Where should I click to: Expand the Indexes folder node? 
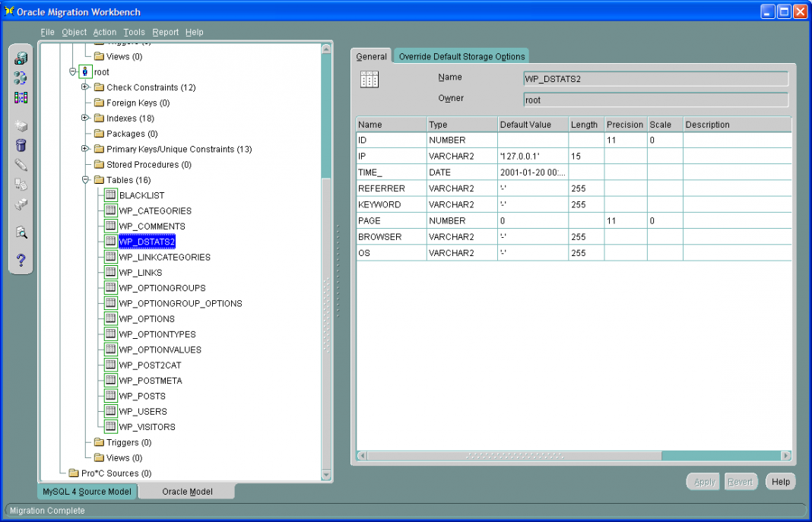pos(86,118)
